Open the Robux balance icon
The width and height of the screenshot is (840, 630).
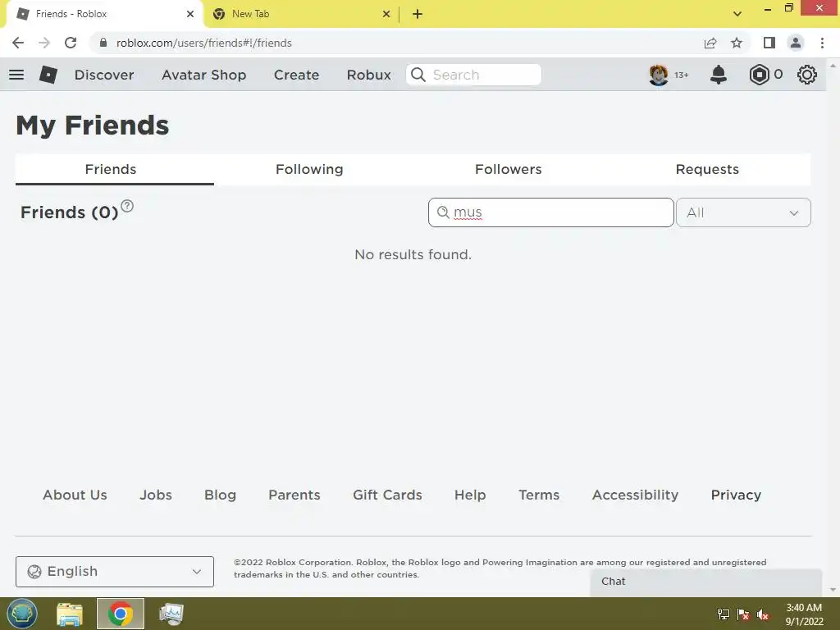(x=759, y=75)
